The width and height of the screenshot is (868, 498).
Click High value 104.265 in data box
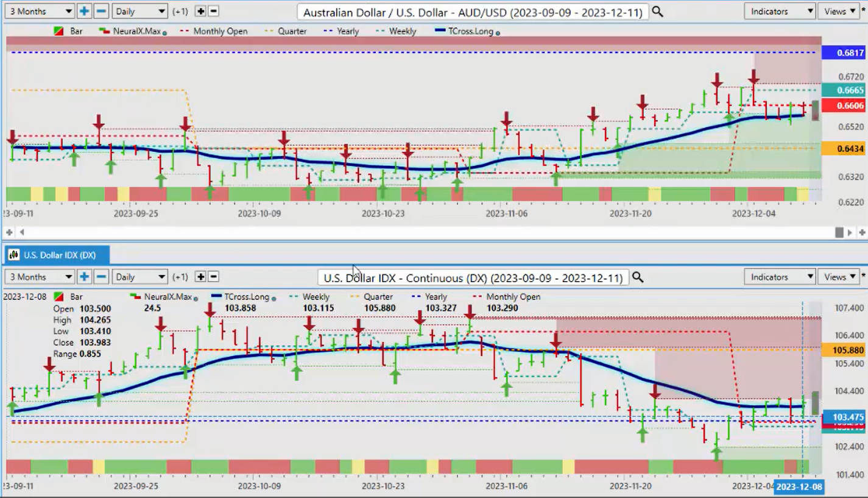tap(94, 320)
